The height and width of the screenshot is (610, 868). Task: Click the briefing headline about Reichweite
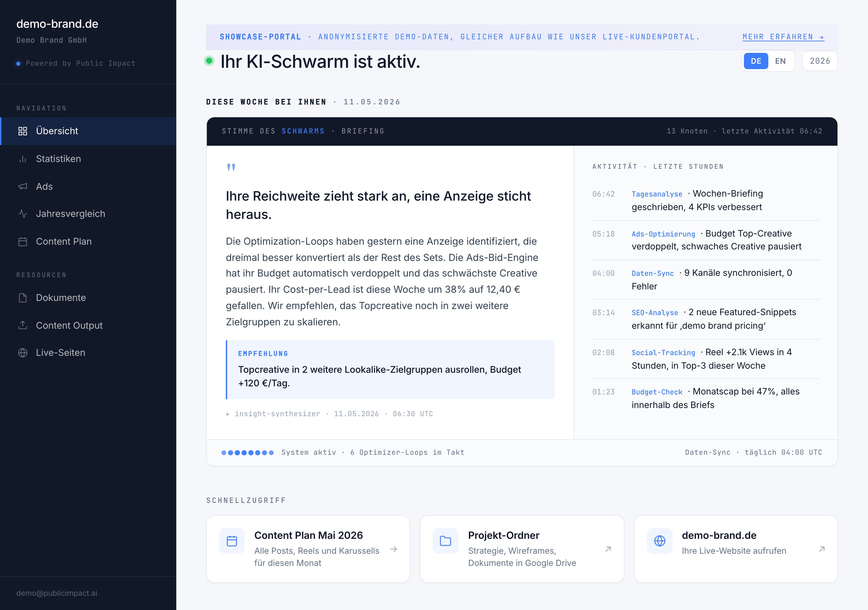point(378,205)
